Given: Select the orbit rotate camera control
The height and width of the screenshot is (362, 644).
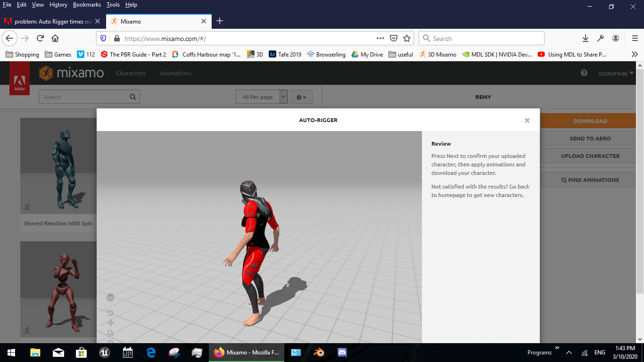Looking at the screenshot, I should (110, 313).
